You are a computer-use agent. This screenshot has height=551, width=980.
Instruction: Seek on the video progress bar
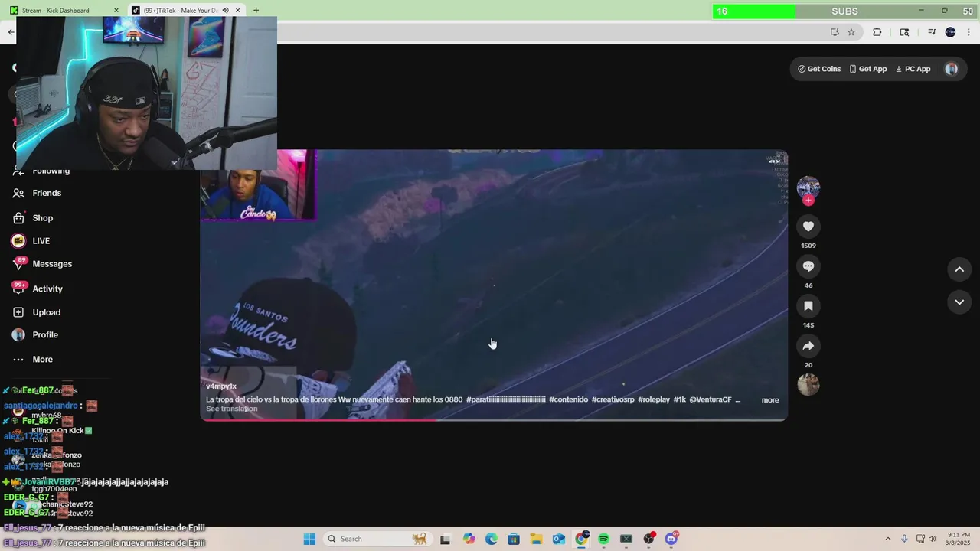(494, 419)
